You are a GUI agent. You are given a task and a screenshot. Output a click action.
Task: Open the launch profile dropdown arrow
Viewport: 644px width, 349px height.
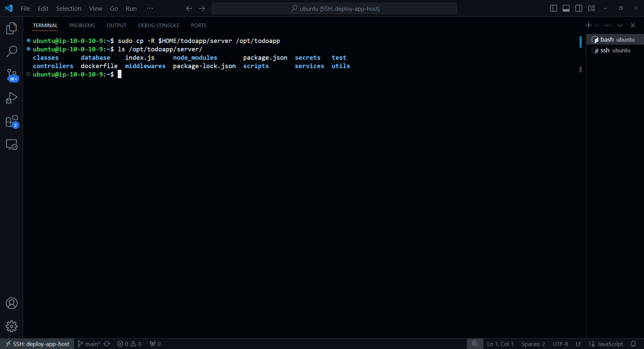[x=596, y=26]
